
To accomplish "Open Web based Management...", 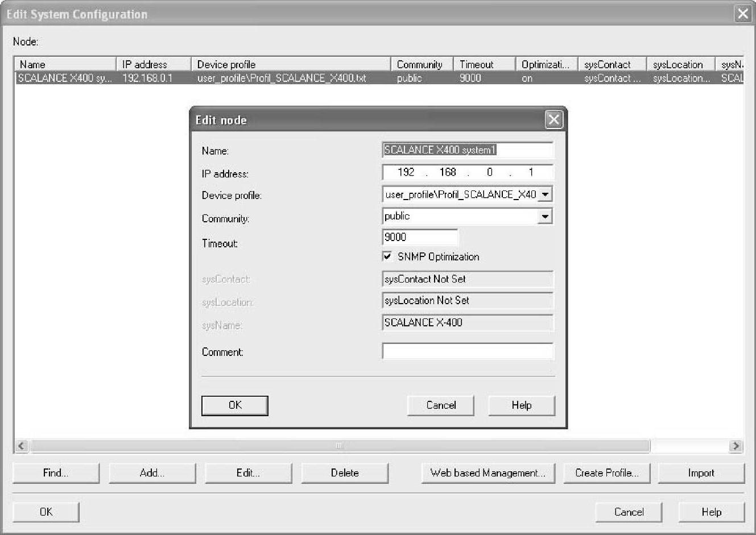I will pos(488,473).
